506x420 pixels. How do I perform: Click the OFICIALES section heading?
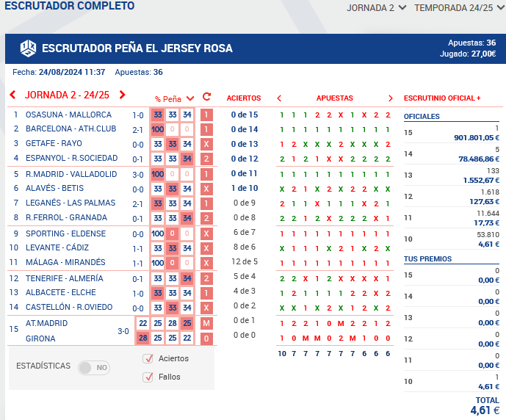pos(422,117)
